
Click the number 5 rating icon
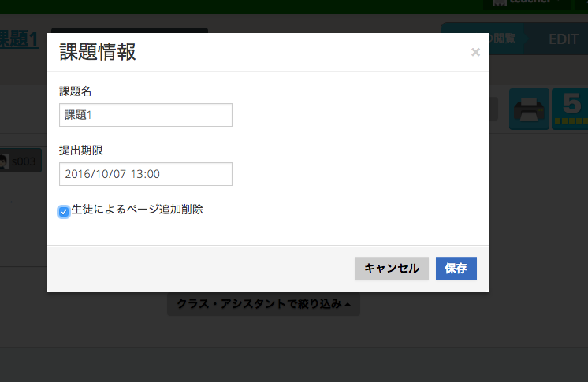click(x=570, y=109)
